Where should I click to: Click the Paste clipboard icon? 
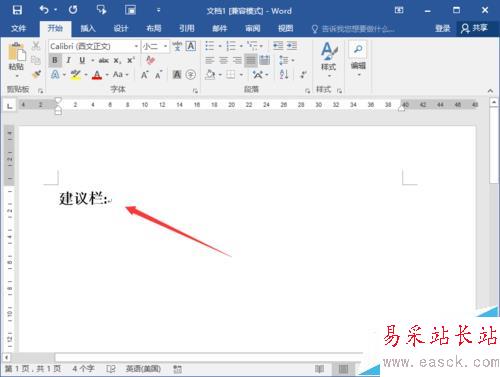tap(16, 53)
